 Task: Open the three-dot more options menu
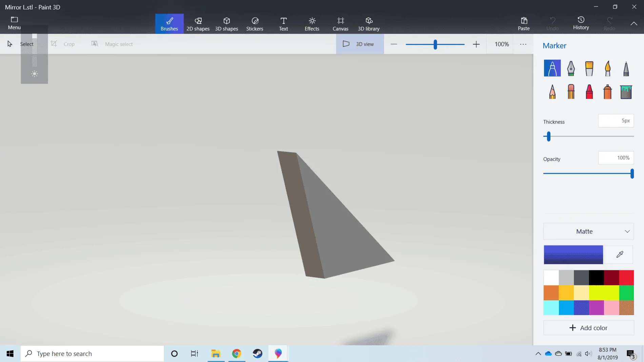[x=523, y=44]
